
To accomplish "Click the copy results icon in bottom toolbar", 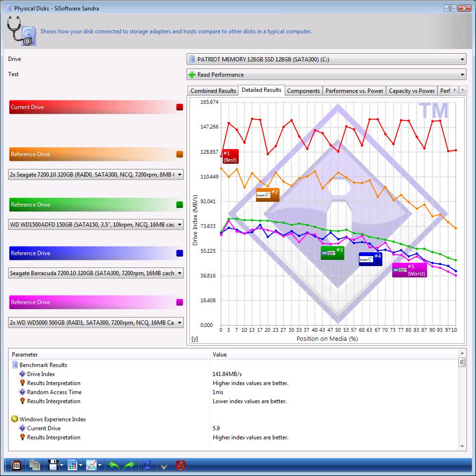I will click(x=34, y=465).
